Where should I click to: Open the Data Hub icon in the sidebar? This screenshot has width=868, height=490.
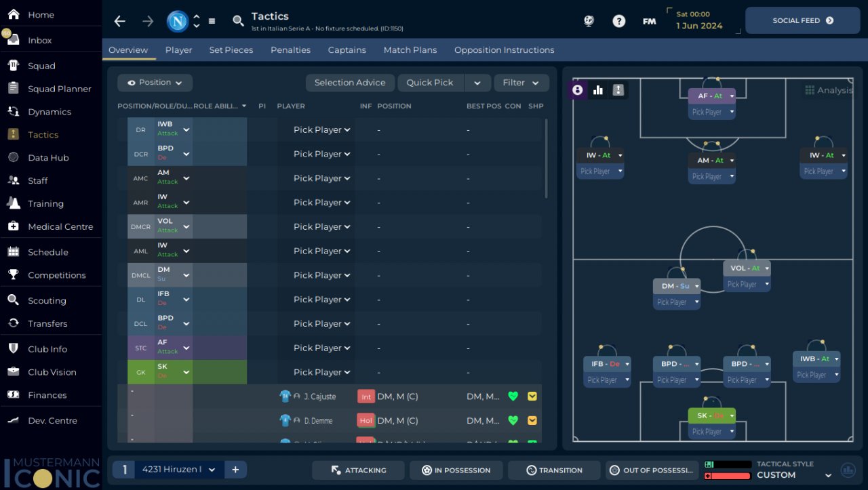[x=13, y=157]
